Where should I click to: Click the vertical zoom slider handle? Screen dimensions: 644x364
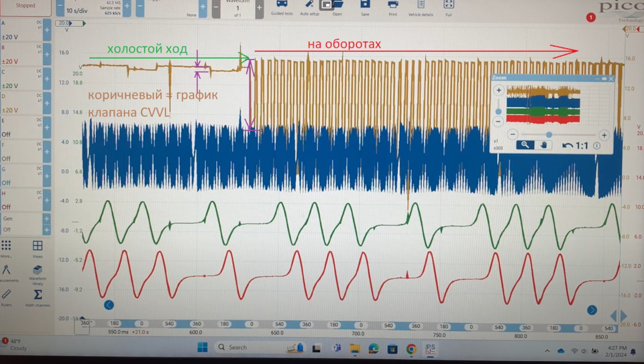pyautogui.click(x=498, y=111)
